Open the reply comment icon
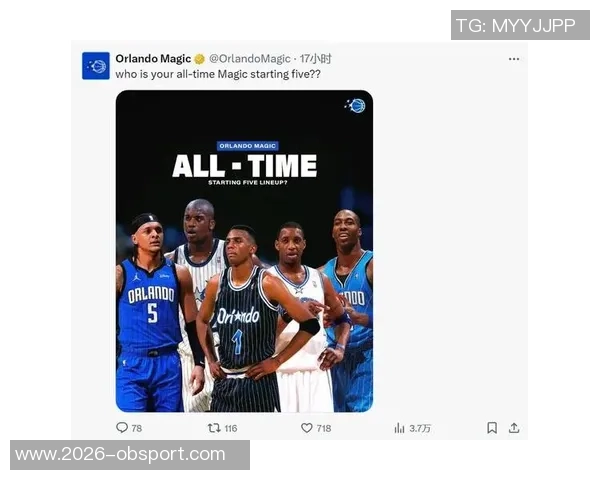Viewport: 600px width, 480px height. point(122,427)
